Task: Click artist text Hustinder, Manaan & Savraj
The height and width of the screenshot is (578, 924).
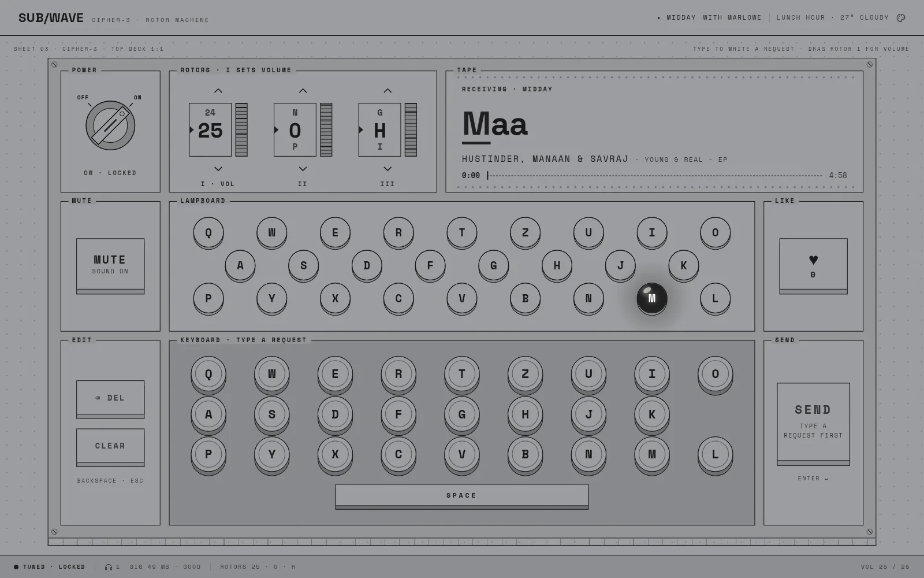Action: 545,159
